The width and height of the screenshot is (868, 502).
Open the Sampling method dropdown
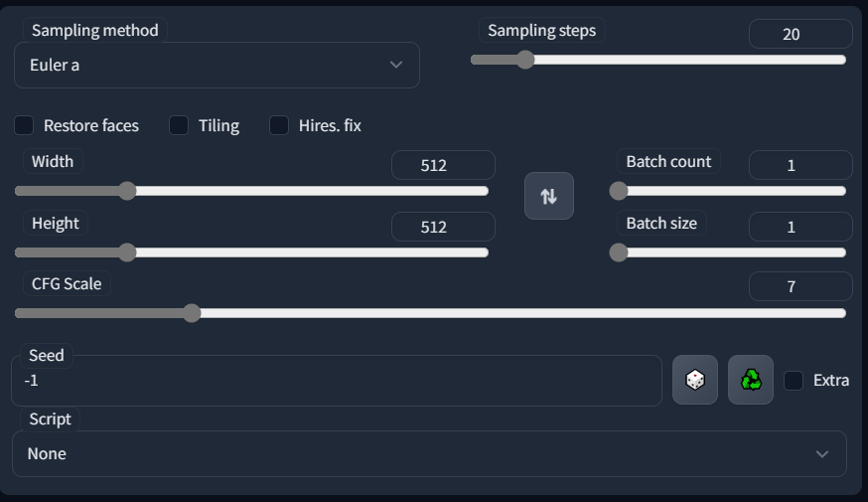pos(217,65)
